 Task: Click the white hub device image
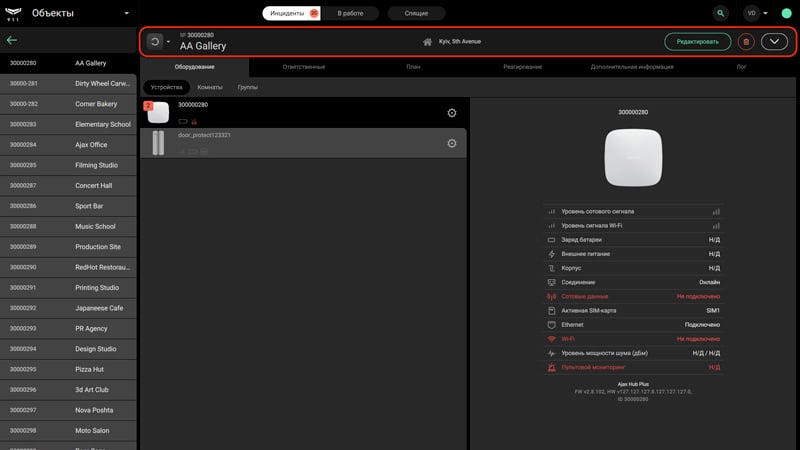633,158
